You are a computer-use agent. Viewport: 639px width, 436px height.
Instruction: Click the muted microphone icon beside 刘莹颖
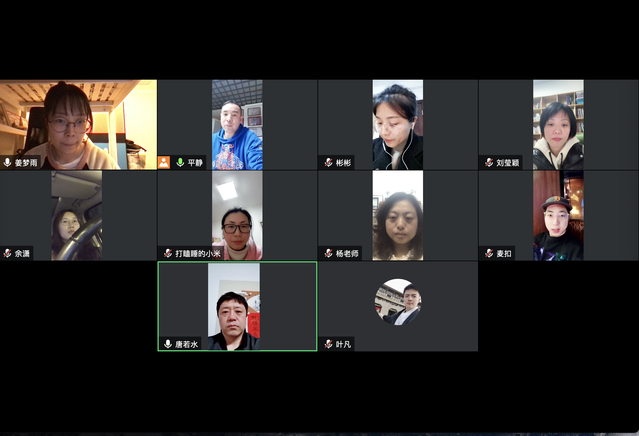click(x=489, y=163)
